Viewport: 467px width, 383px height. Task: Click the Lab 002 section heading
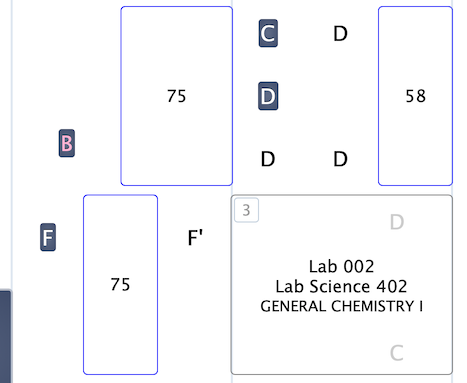[x=341, y=266]
